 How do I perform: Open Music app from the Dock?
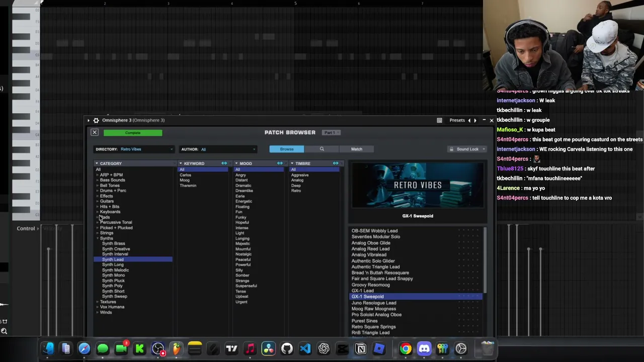click(250, 348)
